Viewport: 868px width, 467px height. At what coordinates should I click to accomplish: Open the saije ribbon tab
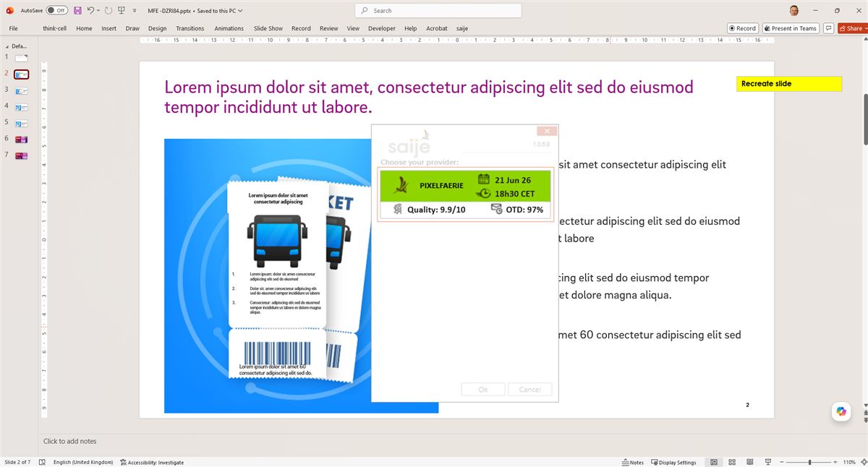point(462,28)
